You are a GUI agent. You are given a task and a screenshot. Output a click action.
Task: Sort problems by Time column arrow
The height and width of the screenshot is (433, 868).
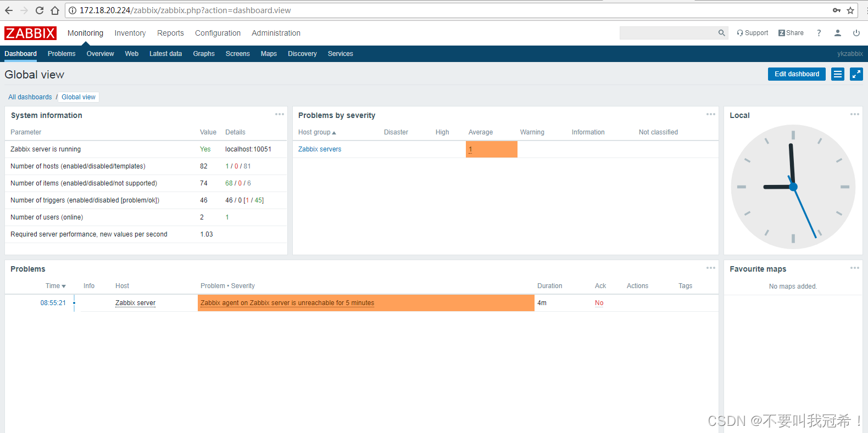tap(55, 286)
